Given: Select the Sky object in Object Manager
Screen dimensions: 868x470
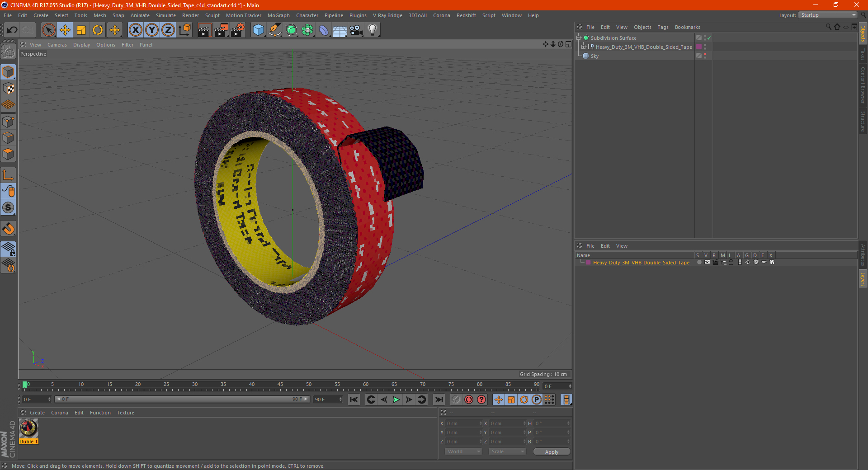Looking at the screenshot, I should pyautogui.click(x=594, y=56).
